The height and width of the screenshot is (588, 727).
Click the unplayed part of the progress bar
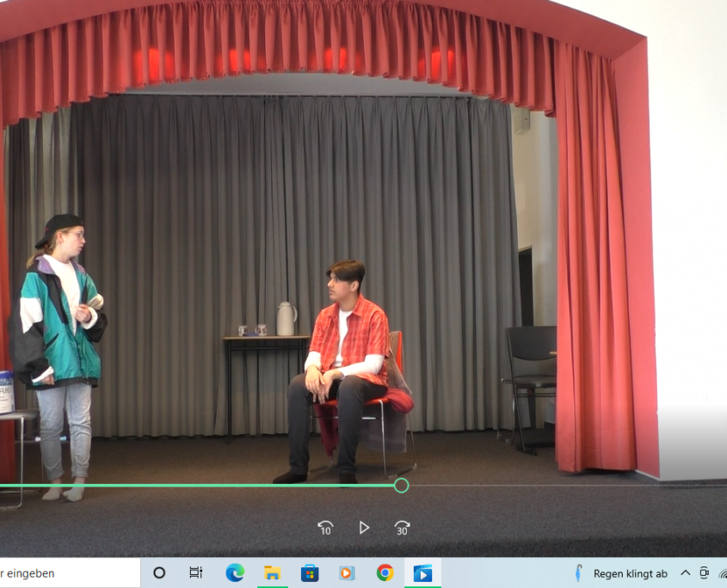[559, 486]
